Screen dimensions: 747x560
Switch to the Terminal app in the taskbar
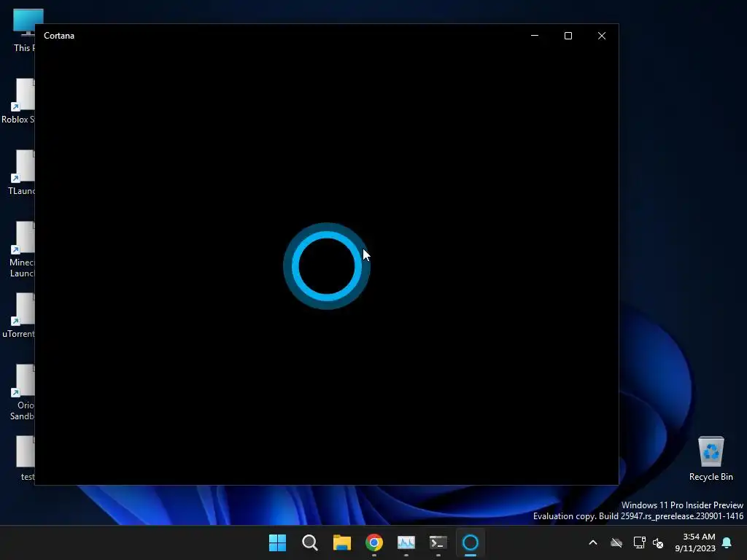point(438,542)
